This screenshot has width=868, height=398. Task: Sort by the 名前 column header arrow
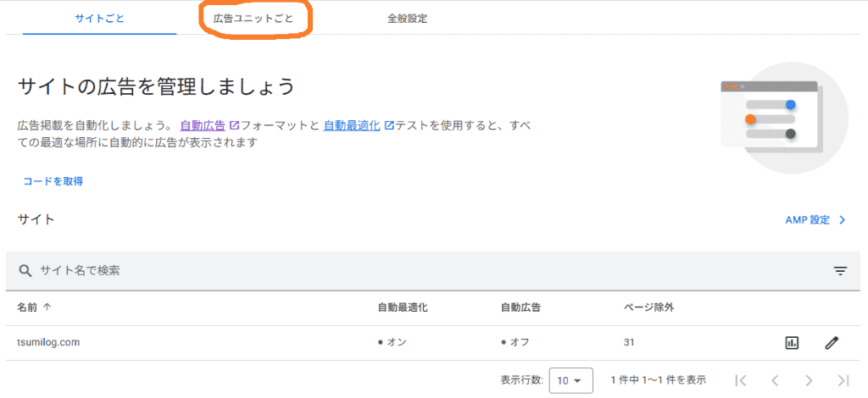(x=47, y=308)
